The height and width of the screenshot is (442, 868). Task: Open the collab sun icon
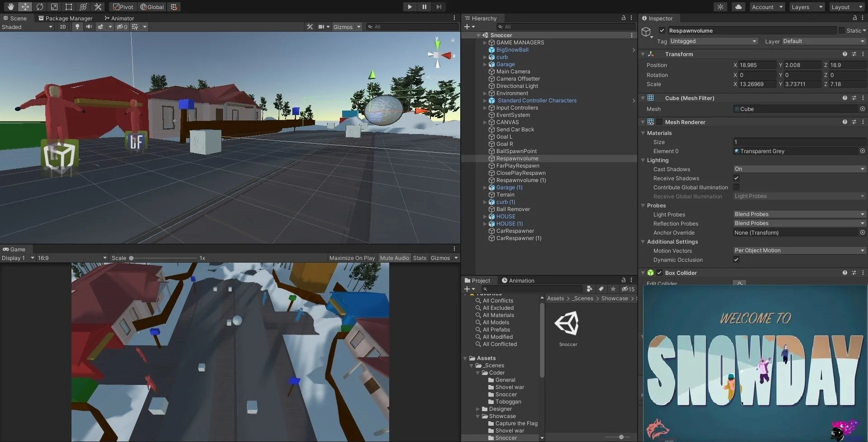point(720,7)
